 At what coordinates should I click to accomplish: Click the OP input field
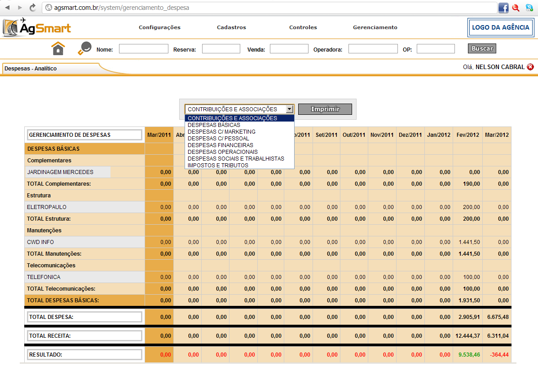(x=436, y=48)
